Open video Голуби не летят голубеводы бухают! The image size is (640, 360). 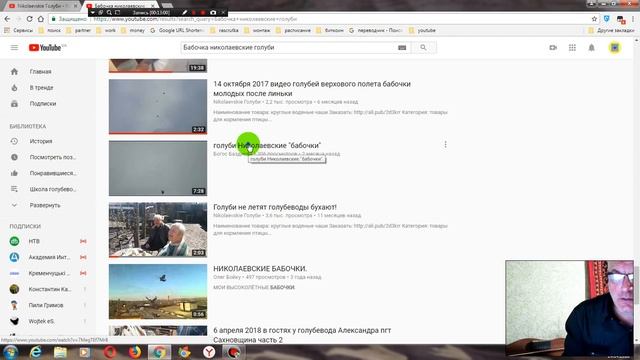(x=275, y=207)
